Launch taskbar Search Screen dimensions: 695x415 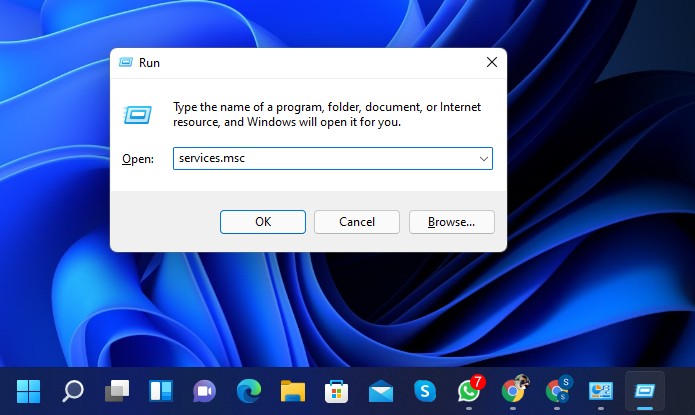pos(73,391)
